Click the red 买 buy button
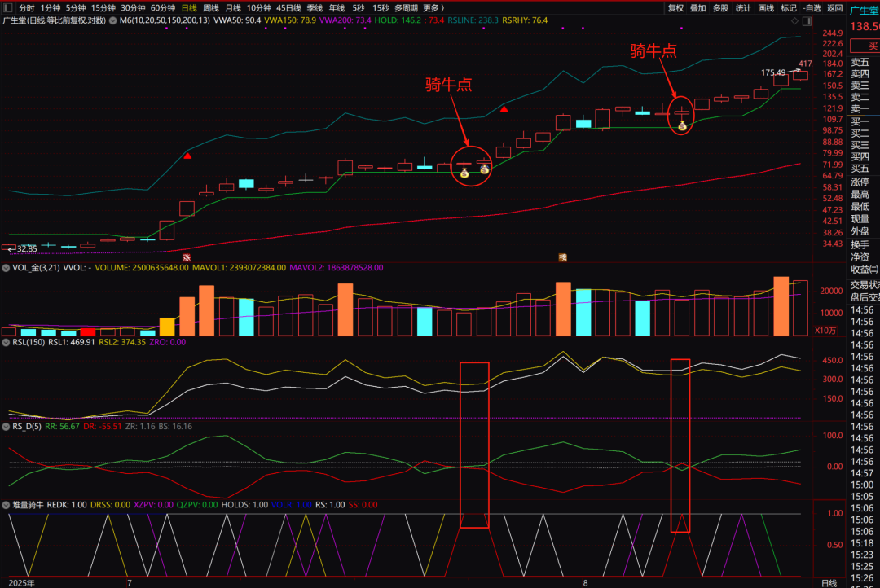The width and height of the screenshot is (880, 588). [x=865, y=46]
